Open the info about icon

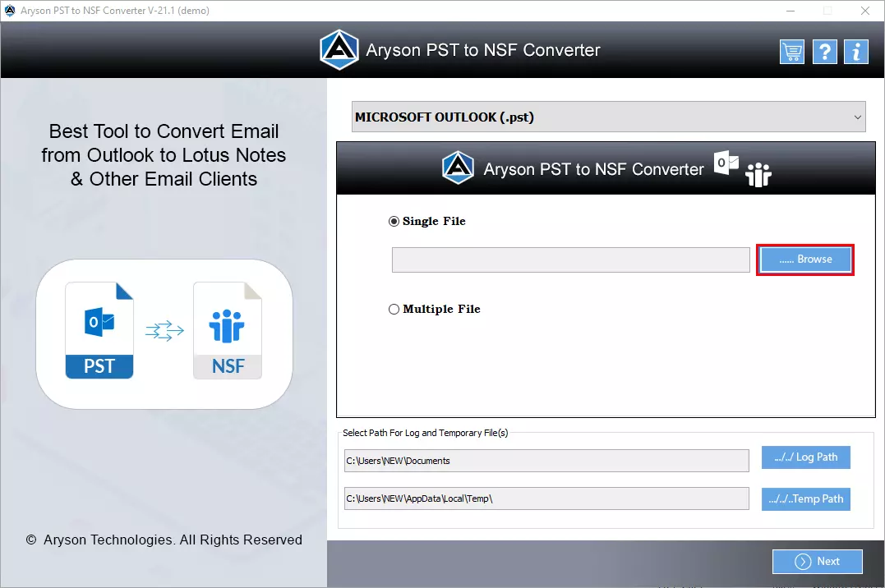tap(856, 52)
